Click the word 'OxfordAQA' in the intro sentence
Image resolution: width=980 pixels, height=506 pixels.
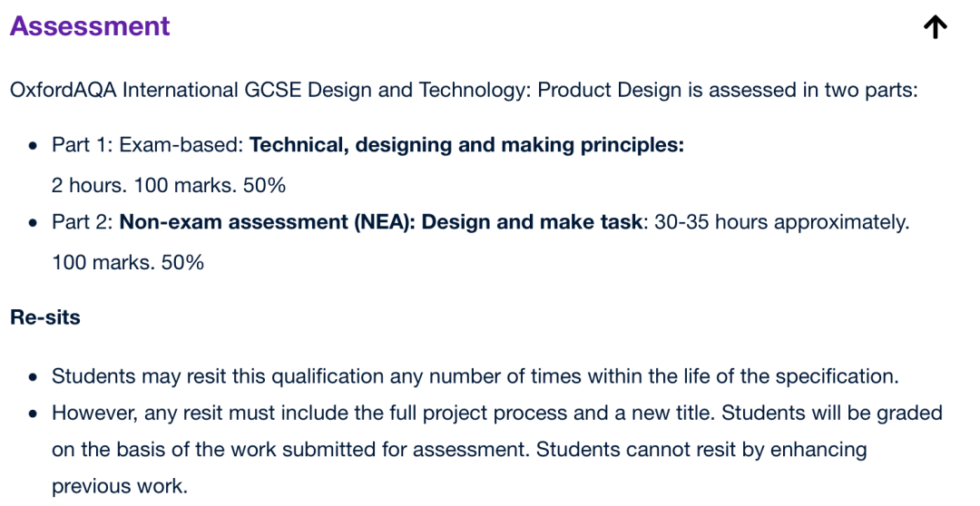(64, 91)
